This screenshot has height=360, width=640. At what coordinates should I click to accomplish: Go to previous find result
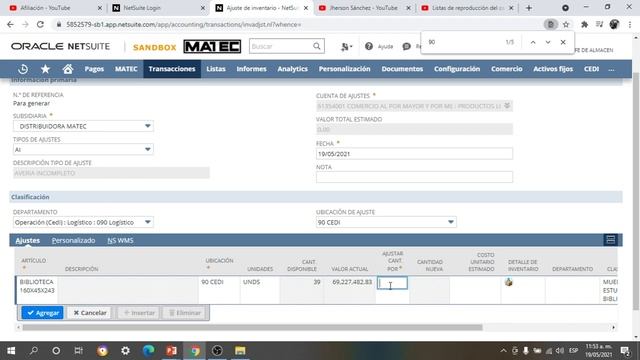point(533,42)
